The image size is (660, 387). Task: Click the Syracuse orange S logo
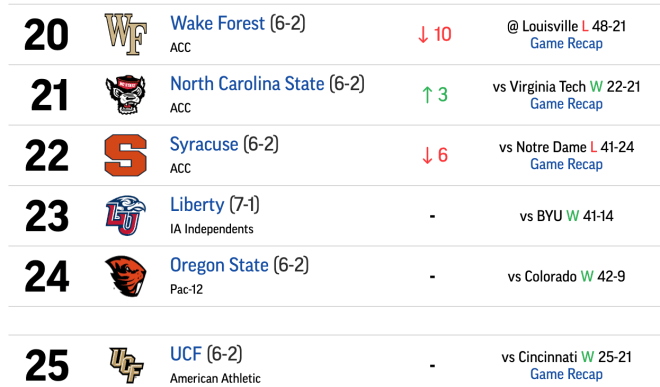click(125, 155)
